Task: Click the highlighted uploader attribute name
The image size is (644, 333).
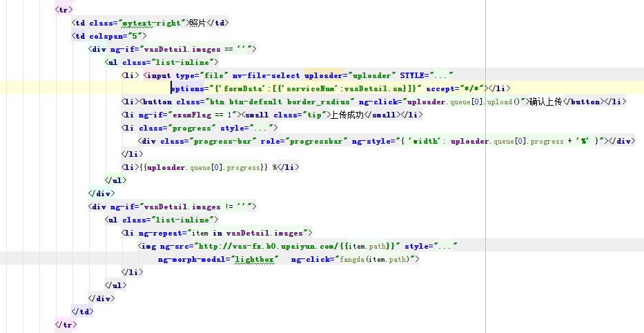Action: pyautogui.click(x=323, y=75)
